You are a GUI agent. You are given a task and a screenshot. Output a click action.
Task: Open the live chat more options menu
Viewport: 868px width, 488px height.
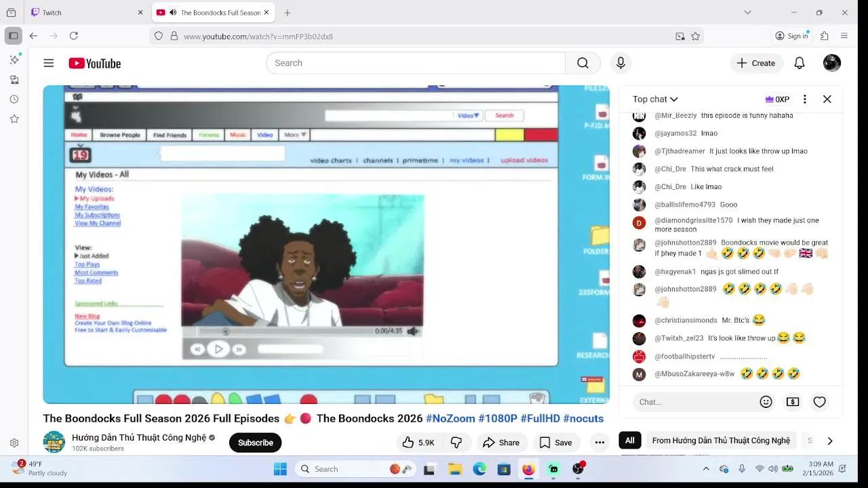coord(805,99)
